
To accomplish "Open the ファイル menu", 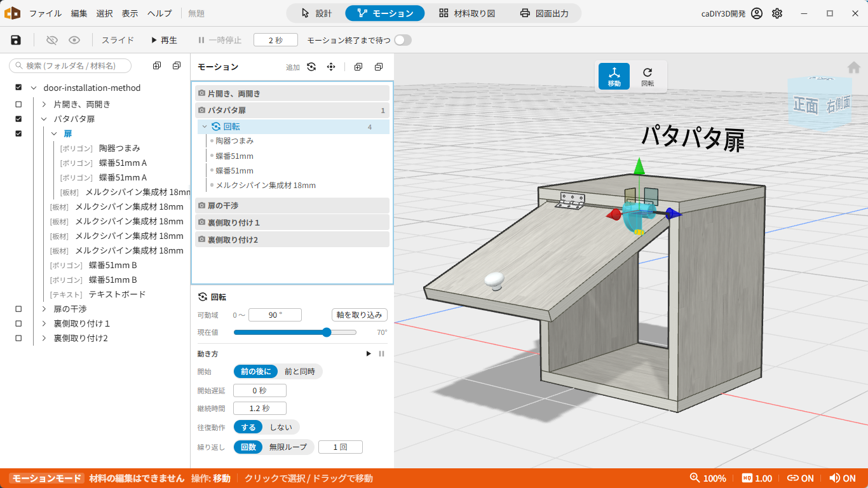I will click(46, 13).
